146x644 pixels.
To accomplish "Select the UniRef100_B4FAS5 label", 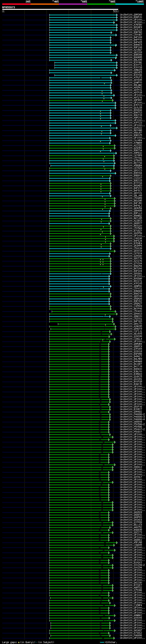I will 131,42.
